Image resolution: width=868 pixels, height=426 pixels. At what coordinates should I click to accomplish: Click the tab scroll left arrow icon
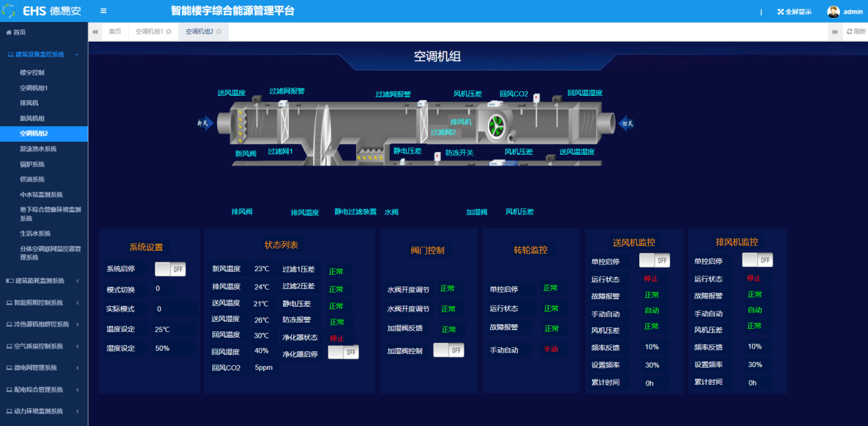coord(95,32)
